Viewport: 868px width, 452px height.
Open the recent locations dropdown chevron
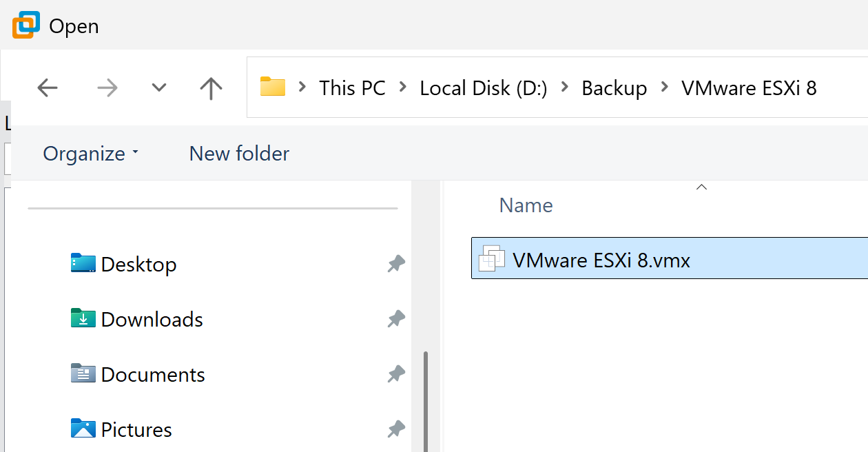click(x=159, y=88)
